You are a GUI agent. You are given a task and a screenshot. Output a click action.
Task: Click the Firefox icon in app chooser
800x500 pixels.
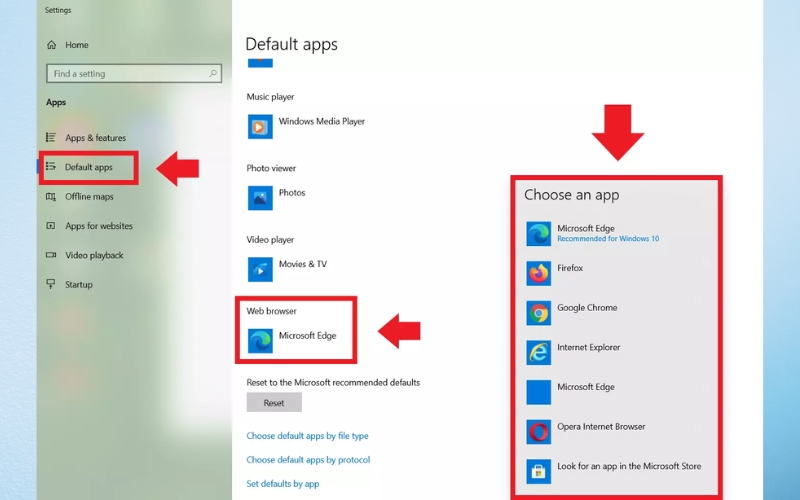click(x=539, y=273)
